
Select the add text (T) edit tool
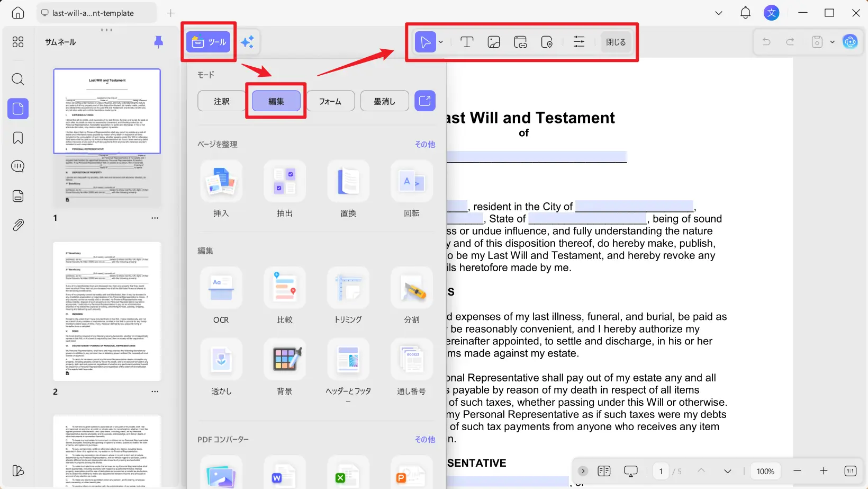[467, 42]
